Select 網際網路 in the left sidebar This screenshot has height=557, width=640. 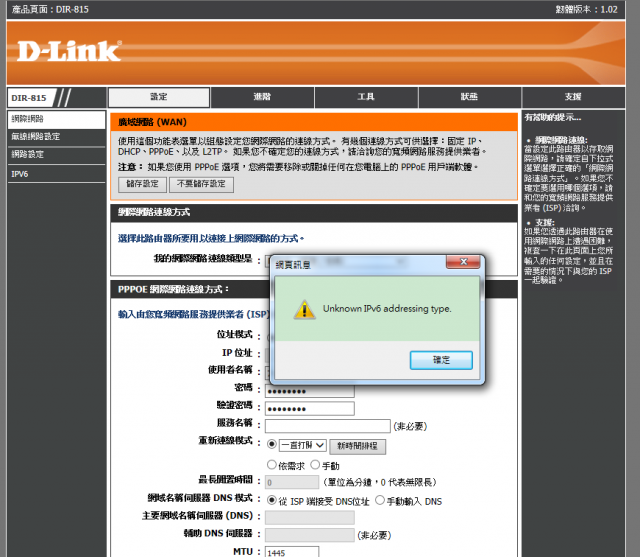[x=56, y=119]
